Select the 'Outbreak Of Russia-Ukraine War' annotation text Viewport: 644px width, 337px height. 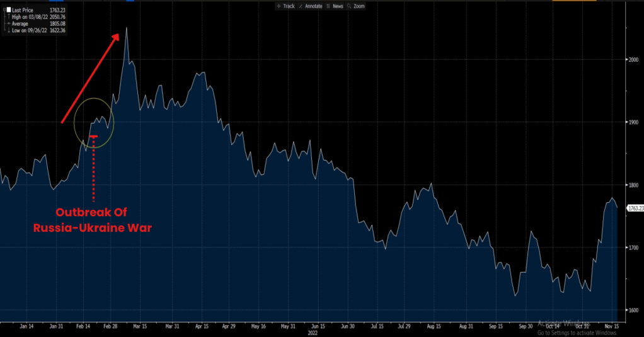pyautogui.click(x=92, y=219)
